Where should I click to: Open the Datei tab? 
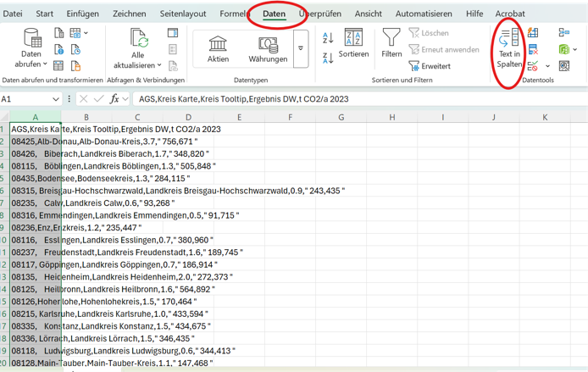[13, 14]
